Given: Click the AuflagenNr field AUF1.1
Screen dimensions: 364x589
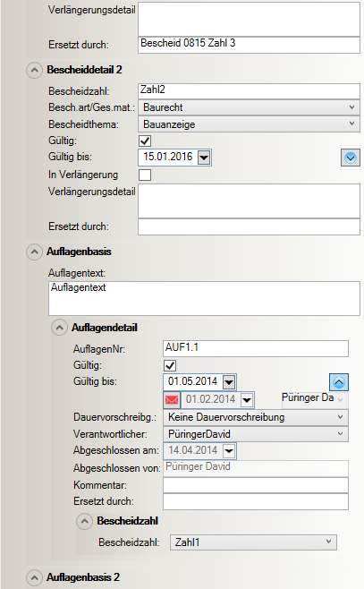Looking at the screenshot, I should coord(256,348).
